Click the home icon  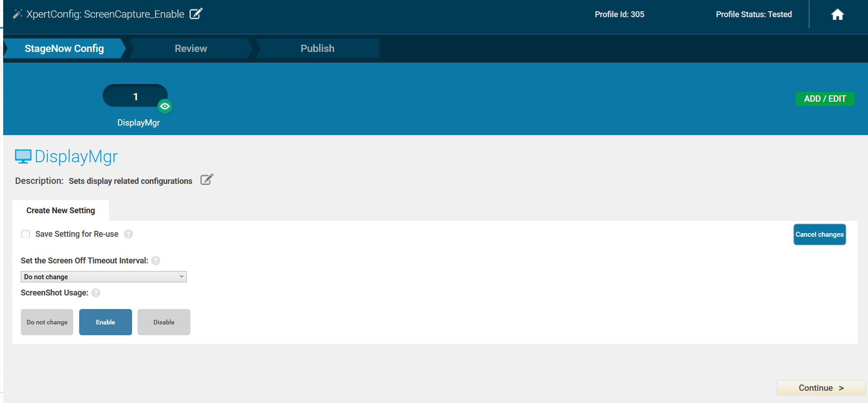click(x=837, y=14)
